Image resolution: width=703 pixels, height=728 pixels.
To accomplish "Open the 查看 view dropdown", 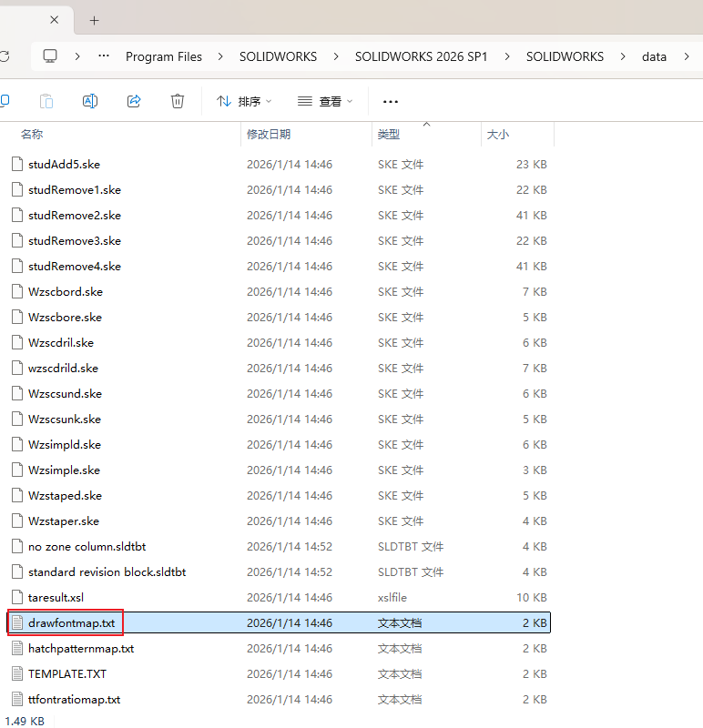I will tap(325, 101).
